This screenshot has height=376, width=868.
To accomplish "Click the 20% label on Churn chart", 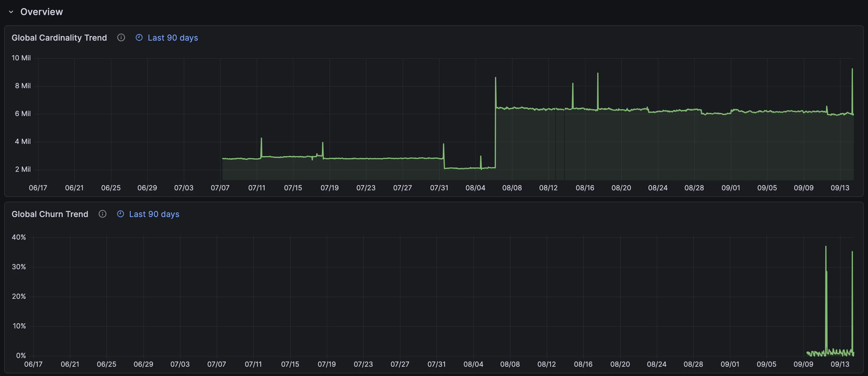I will 19,297.
